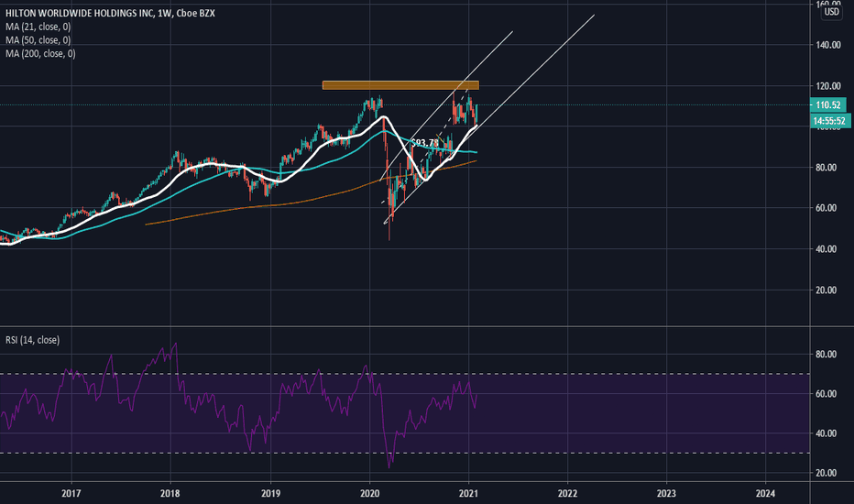
Task: Click the RSI 40.00 axis label
Action: click(826, 433)
